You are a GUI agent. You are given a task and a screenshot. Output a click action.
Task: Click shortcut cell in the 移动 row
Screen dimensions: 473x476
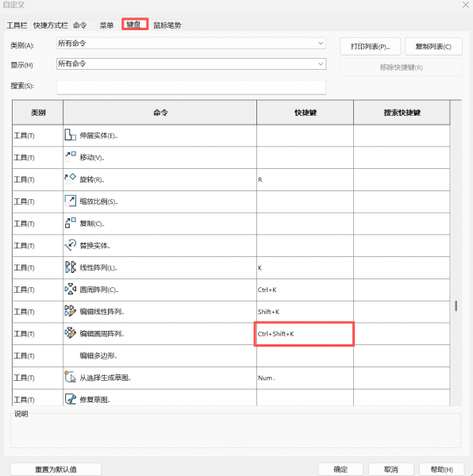click(x=305, y=158)
